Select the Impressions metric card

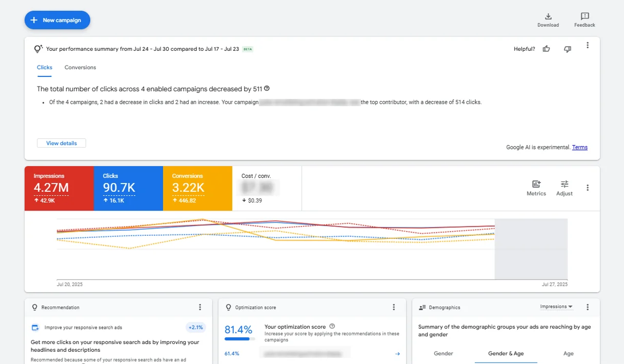click(x=59, y=188)
